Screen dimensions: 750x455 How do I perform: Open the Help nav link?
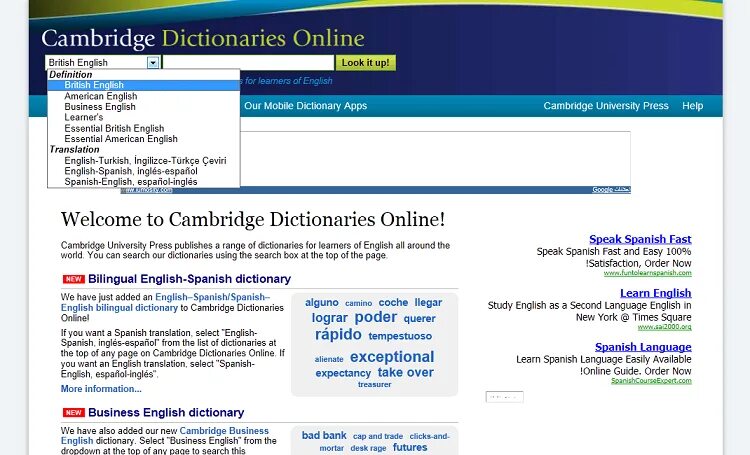pyautogui.click(x=693, y=106)
